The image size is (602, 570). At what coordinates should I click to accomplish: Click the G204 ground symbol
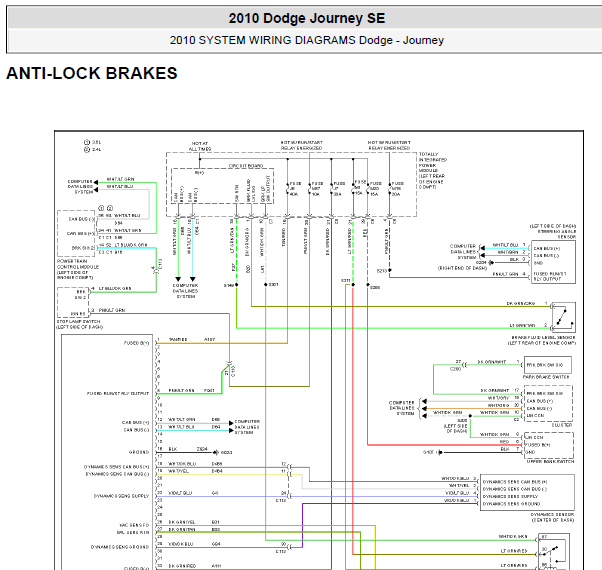coord(491,263)
